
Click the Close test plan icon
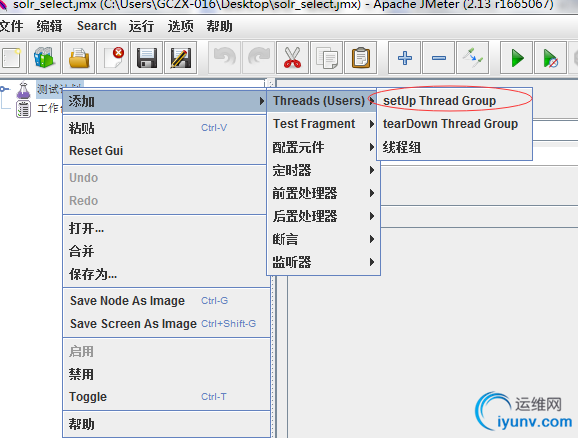112,58
